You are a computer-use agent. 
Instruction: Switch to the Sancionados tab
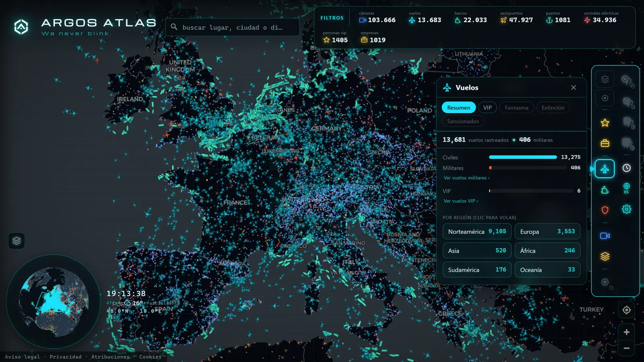tap(463, 121)
